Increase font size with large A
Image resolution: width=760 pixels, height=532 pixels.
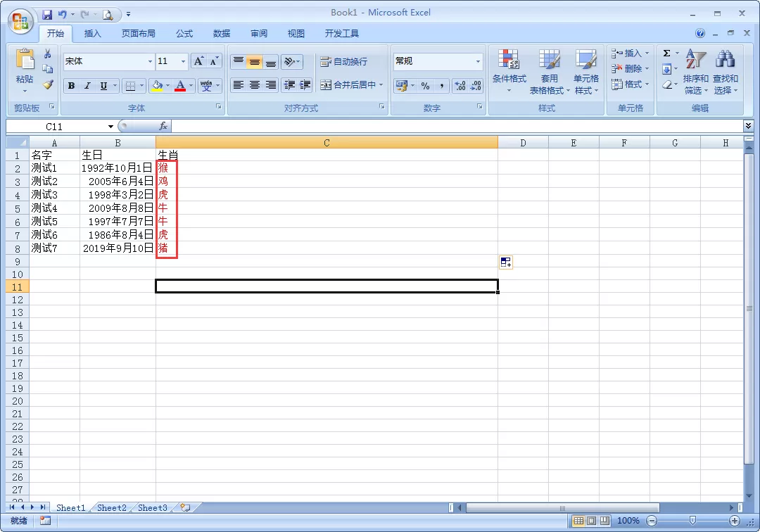[x=198, y=61]
